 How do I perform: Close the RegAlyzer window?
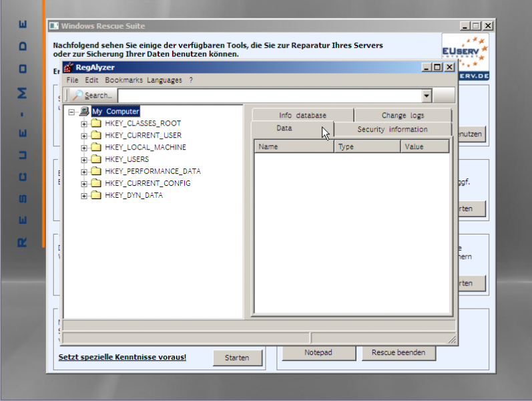coord(449,68)
